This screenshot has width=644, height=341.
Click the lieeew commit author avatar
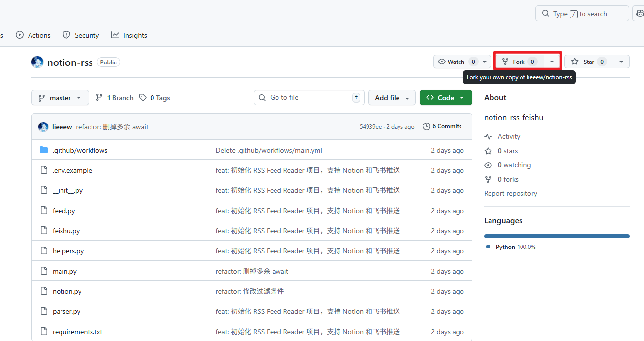click(x=43, y=127)
